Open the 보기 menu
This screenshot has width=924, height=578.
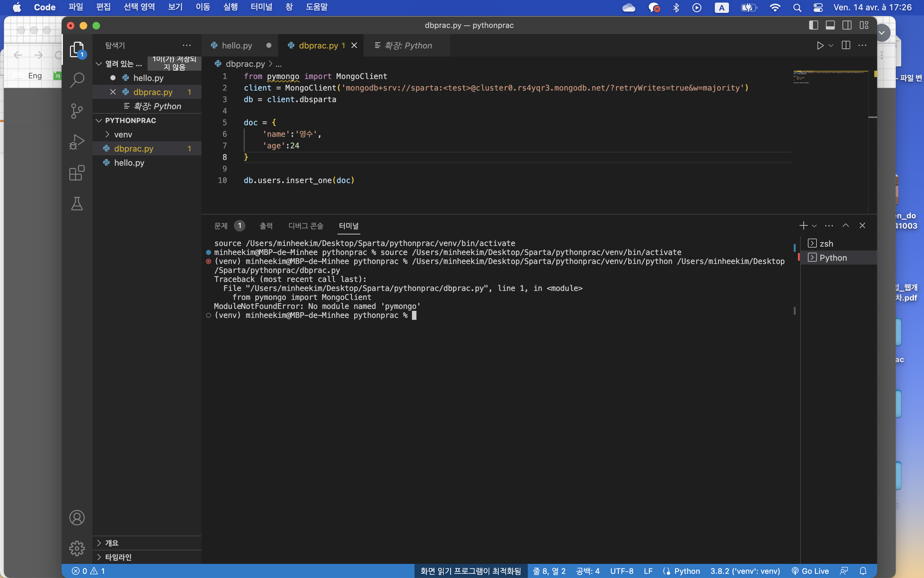175,7
